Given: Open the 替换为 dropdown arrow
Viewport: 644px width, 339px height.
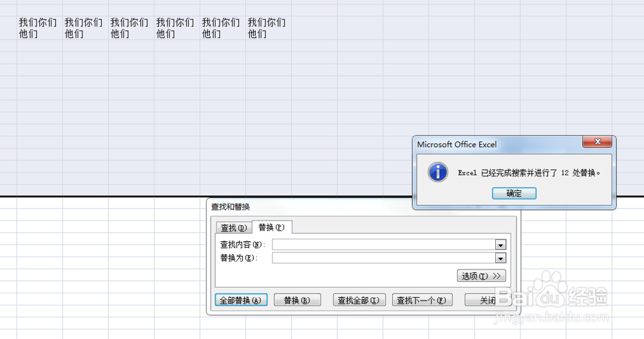Looking at the screenshot, I should pyautogui.click(x=500, y=258).
